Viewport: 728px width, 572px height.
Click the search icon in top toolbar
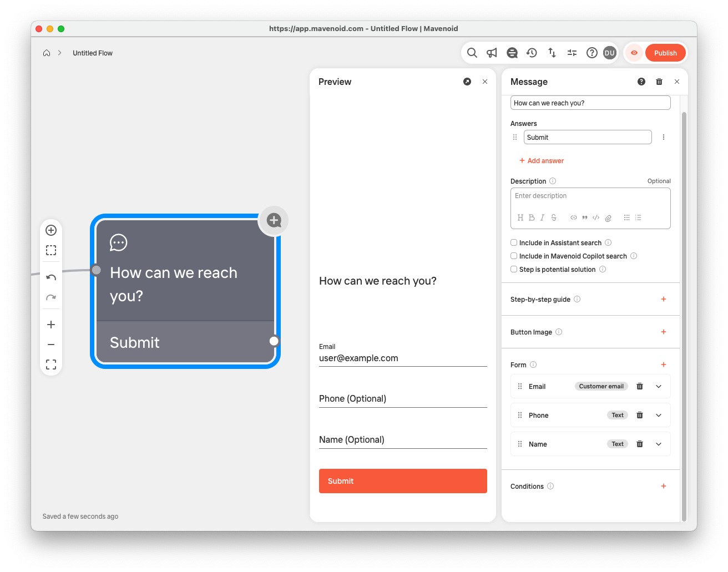pyautogui.click(x=472, y=53)
